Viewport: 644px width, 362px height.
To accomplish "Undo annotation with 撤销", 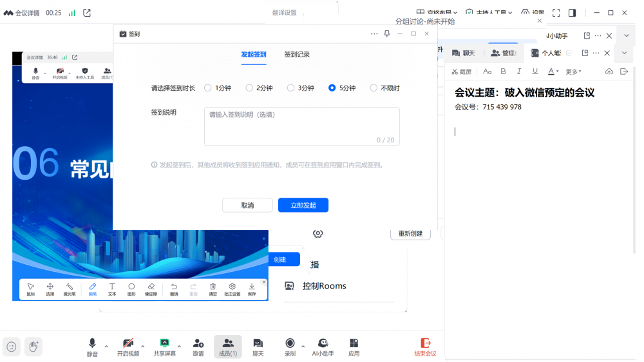I will [174, 289].
